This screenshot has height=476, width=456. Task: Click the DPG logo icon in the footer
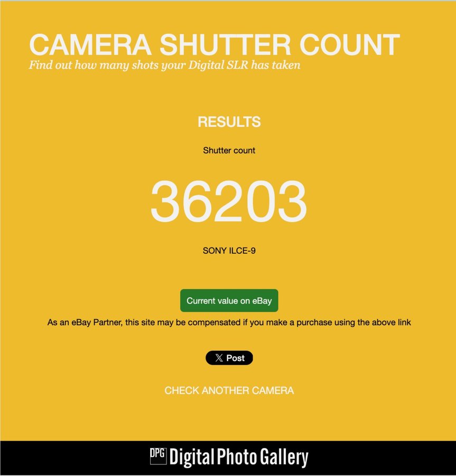(159, 456)
